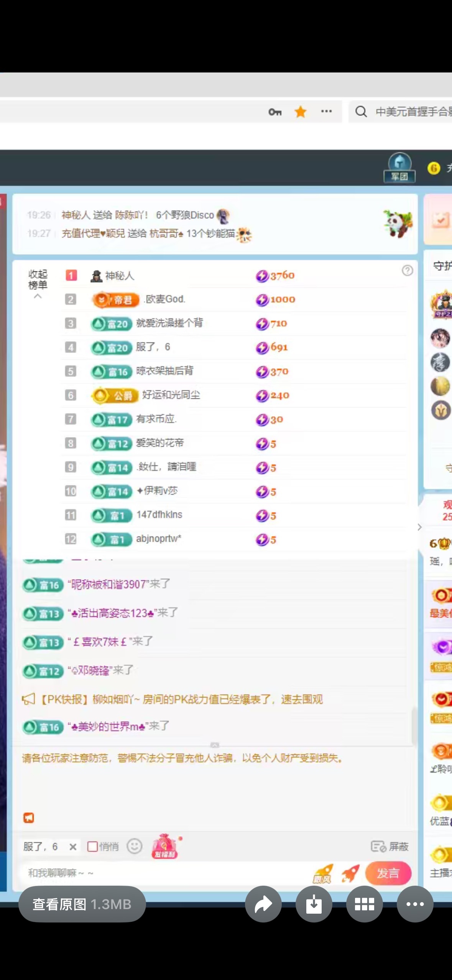
Task: Collapse the ranking list with 收起榜单
Action: 38,284
